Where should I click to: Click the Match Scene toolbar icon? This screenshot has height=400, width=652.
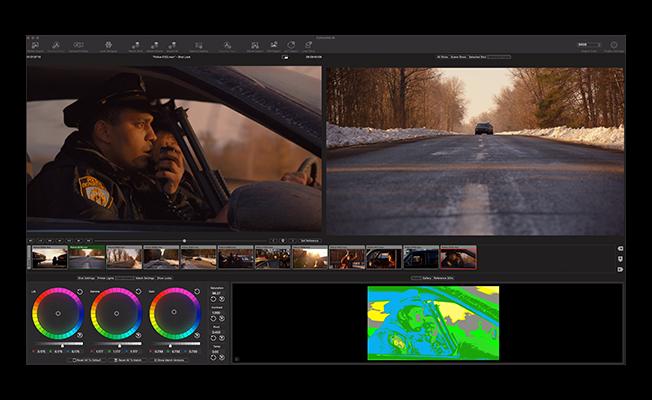[x=154, y=45]
